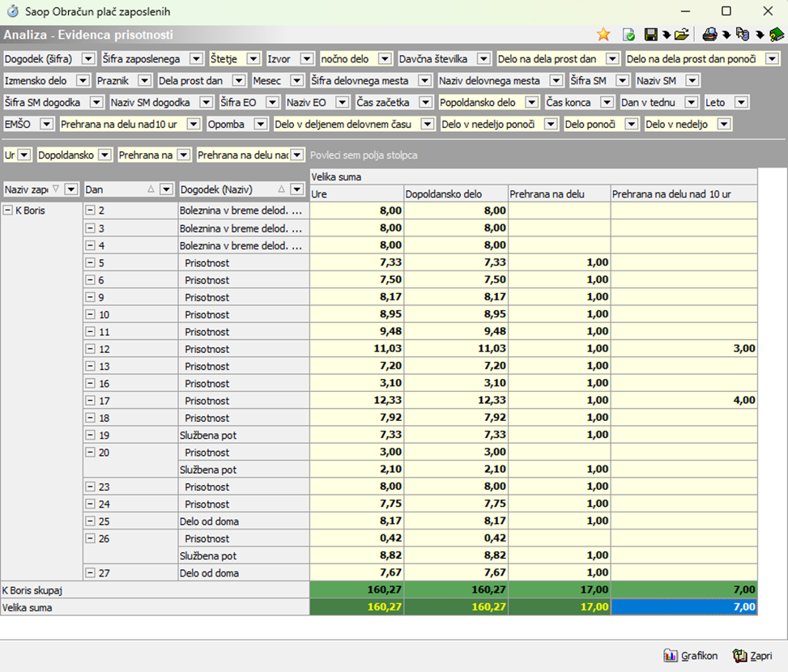Click the floppy disk save icon
788x672 pixels.
[x=650, y=35]
